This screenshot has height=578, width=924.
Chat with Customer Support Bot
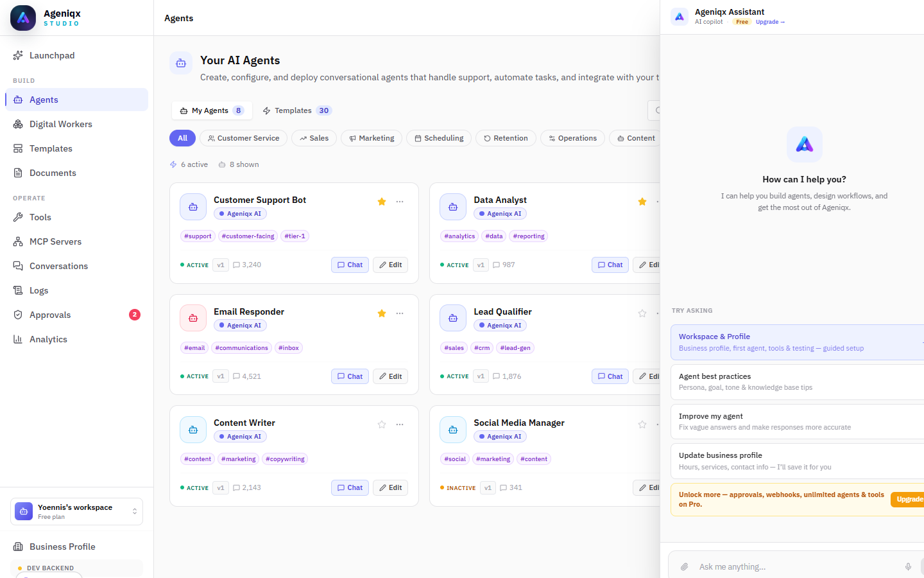[350, 265]
